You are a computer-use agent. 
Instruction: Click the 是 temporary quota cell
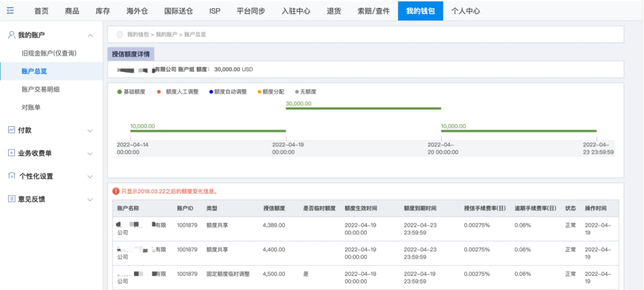coord(305,274)
